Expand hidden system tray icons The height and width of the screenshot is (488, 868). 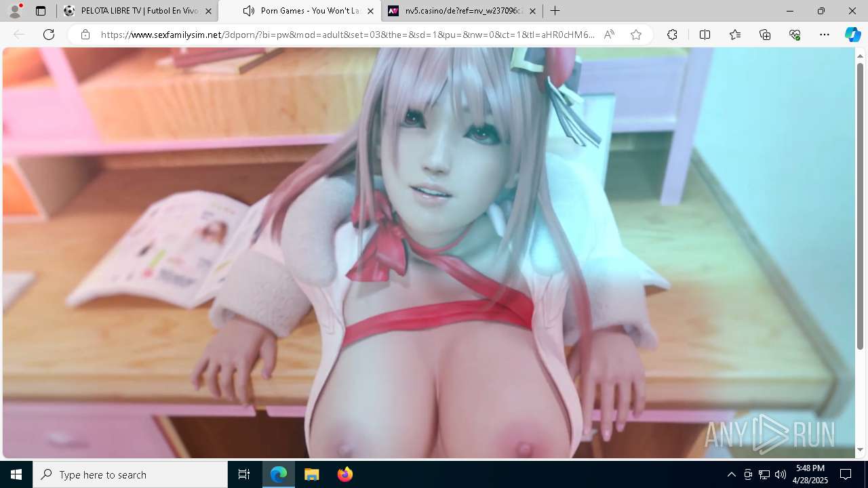(731, 474)
